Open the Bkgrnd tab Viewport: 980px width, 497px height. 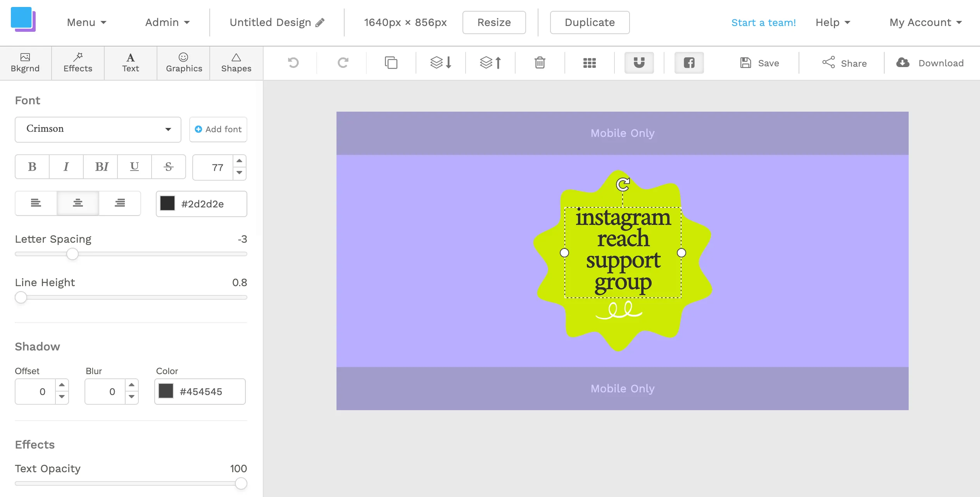tap(25, 63)
